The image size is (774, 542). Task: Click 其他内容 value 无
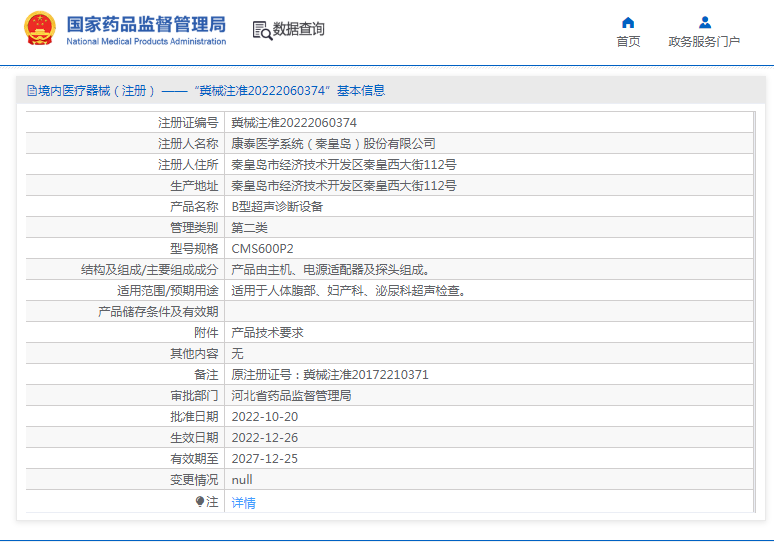[x=237, y=353]
